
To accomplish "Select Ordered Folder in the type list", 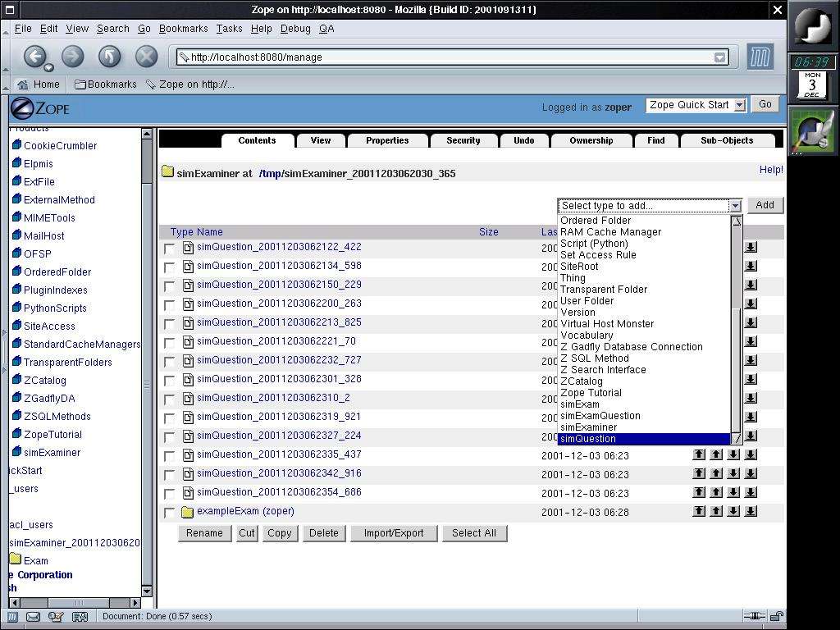I will 643,220.
